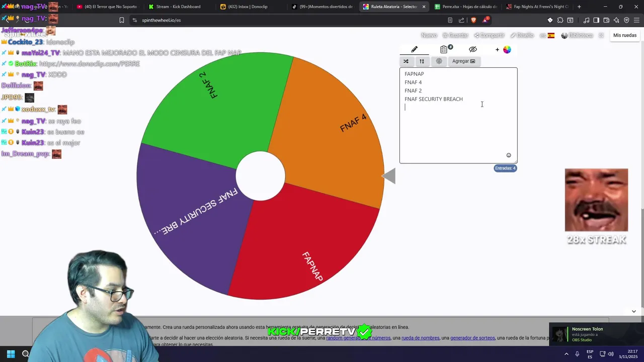Viewport: 644px width, 362px height.
Task: Switch to El Terror que No Soporto tab
Action: coord(106,7)
